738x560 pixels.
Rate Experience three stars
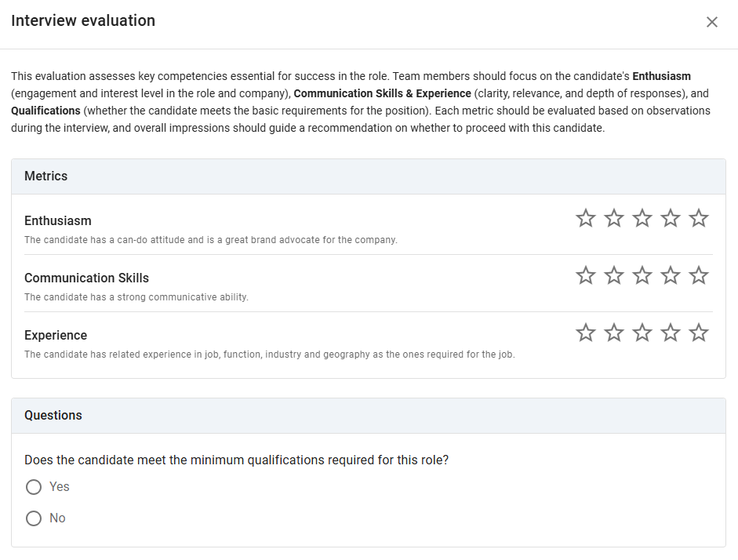click(642, 333)
